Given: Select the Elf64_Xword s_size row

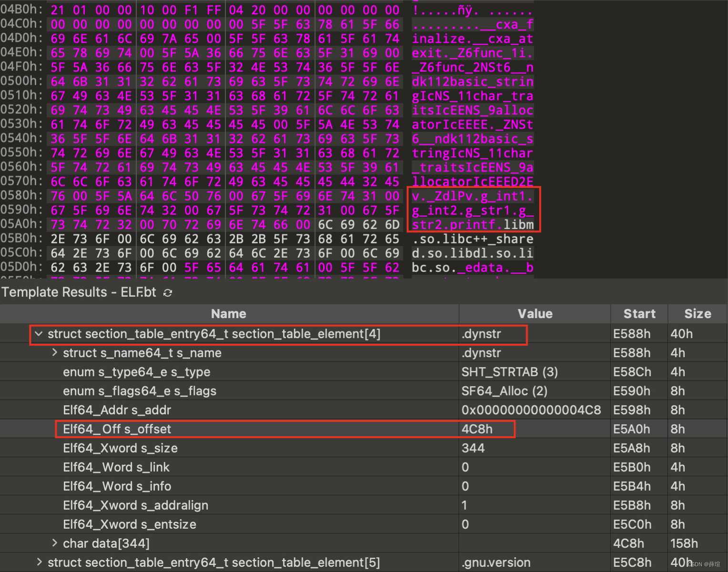Looking at the screenshot, I should pyautogui.click(x=364, y=448).
